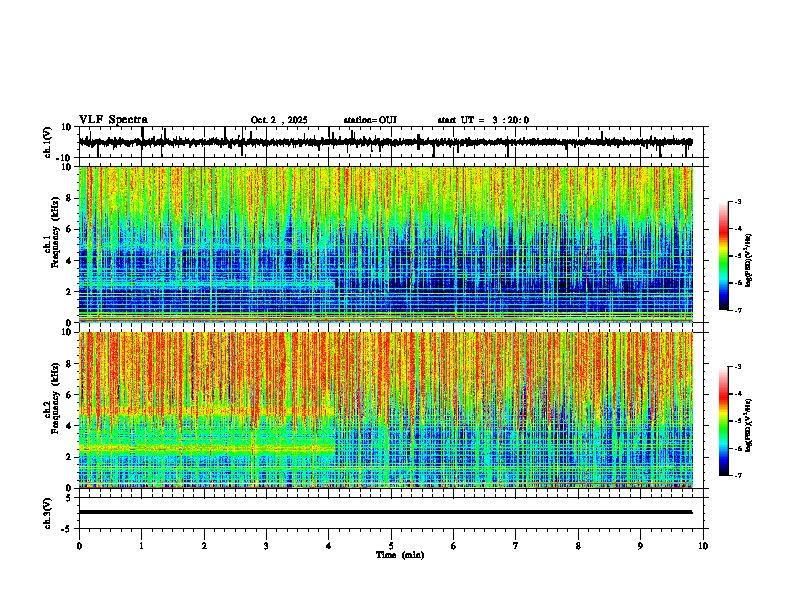Click the ch.1 frequency tick label "6"
The width and height of the screenshot is (792, 612).
[70, 229]
